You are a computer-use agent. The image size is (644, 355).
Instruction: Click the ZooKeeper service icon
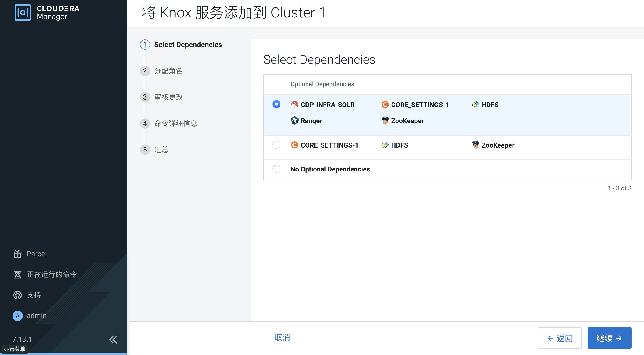385,121
